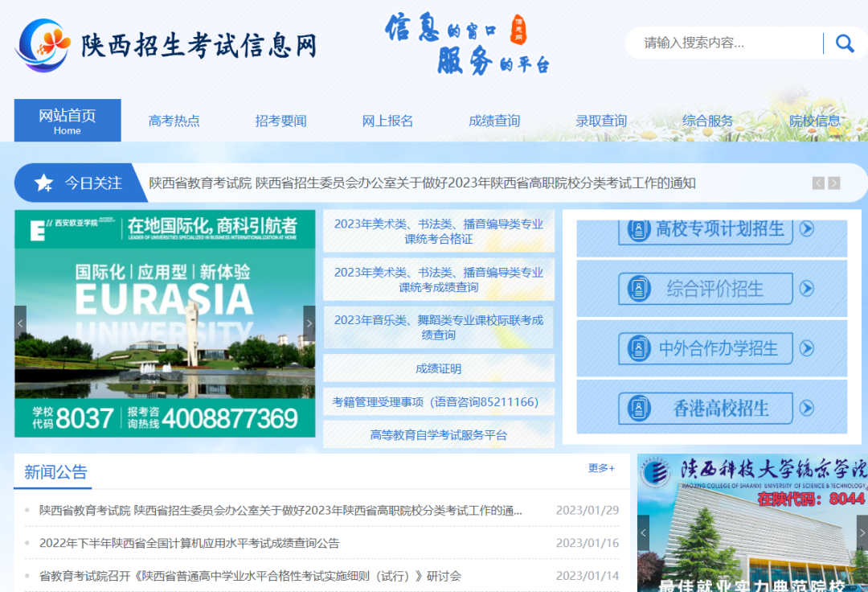868x592 pixels.
Task: Advance Eurasia banner to next slide
Action: click(x=309, y=323)
